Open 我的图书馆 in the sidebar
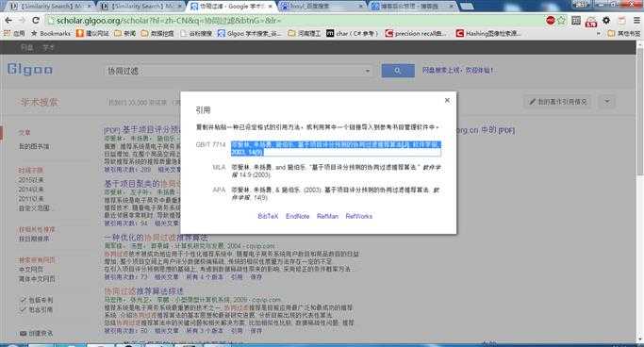 coord(34,146)
